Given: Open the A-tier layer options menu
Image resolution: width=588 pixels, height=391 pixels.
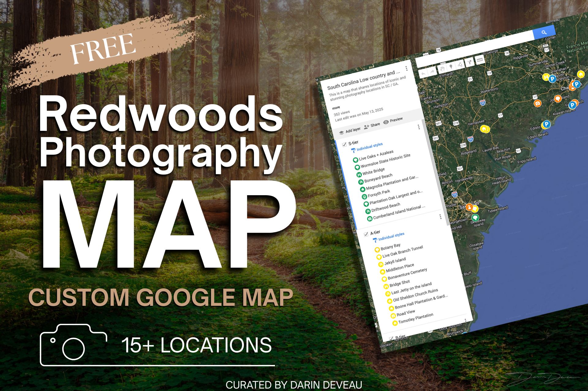Looking at the screenshot, I should (440, 217).
